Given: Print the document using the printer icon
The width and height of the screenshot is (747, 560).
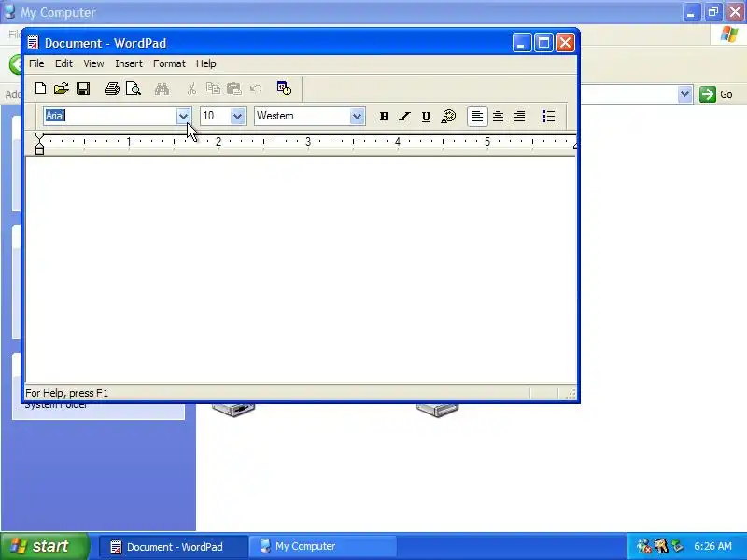Looking at the screenshot, I should click(112, 89).
